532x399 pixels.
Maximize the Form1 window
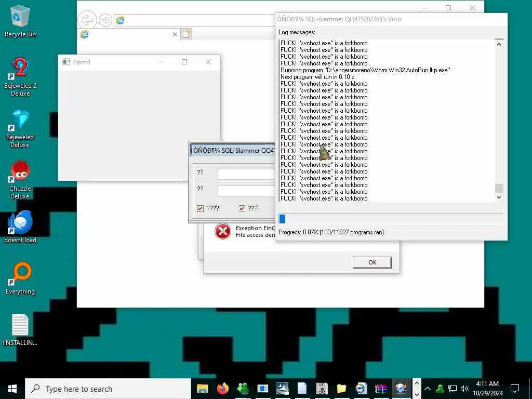[184, 62]
